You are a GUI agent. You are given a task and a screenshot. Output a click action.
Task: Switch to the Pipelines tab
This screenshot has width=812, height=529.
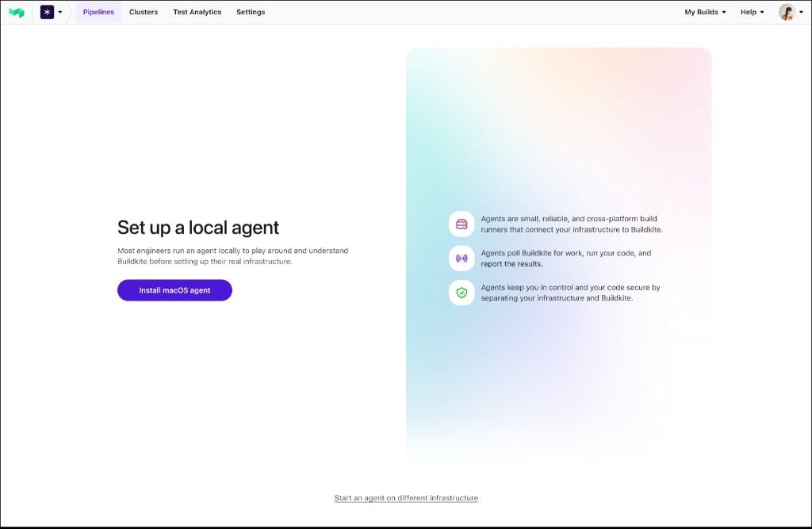(98, 12)
